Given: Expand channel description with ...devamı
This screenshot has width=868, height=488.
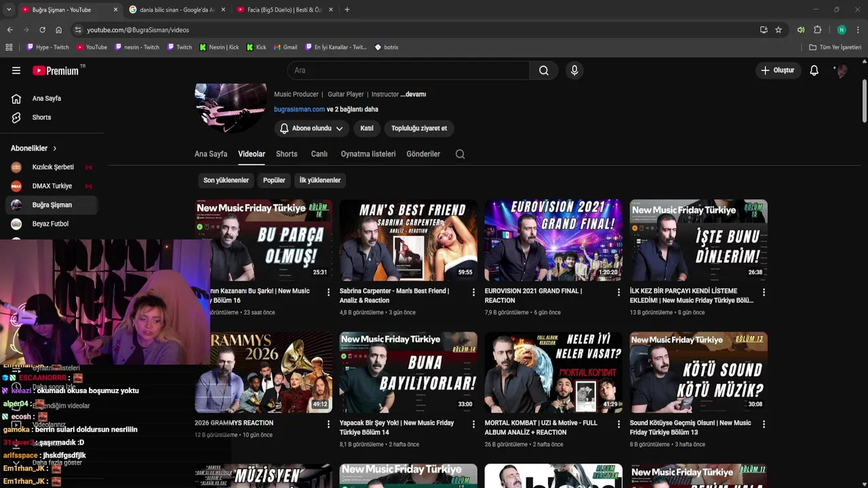Looking at the screenshot, I should tap(413, 94).
